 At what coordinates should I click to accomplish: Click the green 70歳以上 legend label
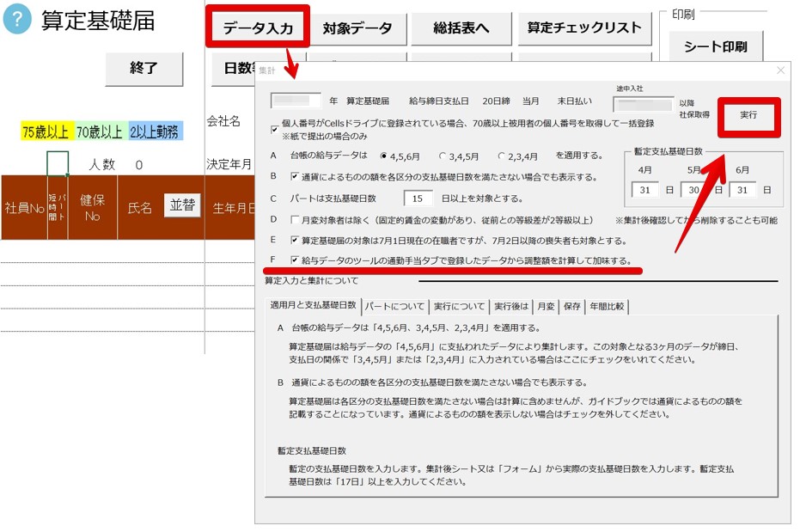coord(100,131)
